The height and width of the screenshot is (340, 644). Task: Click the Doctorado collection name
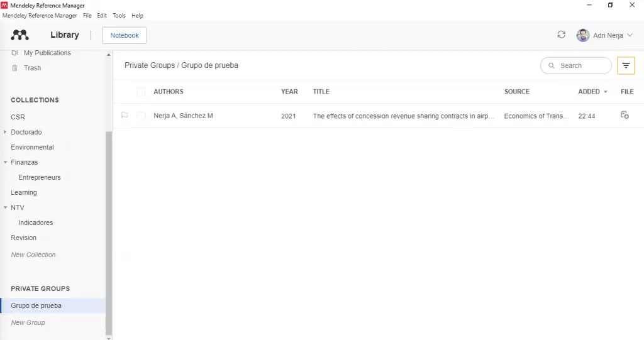click(26, 132)
